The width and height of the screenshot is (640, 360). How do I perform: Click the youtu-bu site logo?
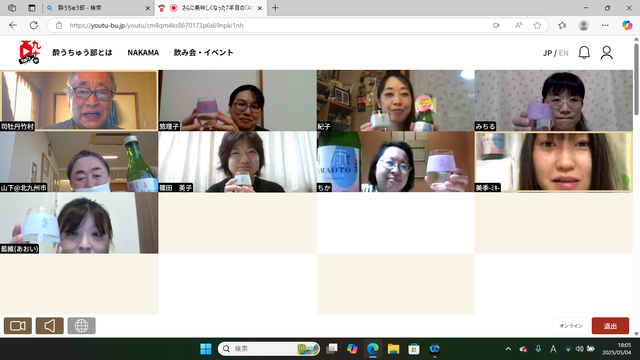point(30,52)
